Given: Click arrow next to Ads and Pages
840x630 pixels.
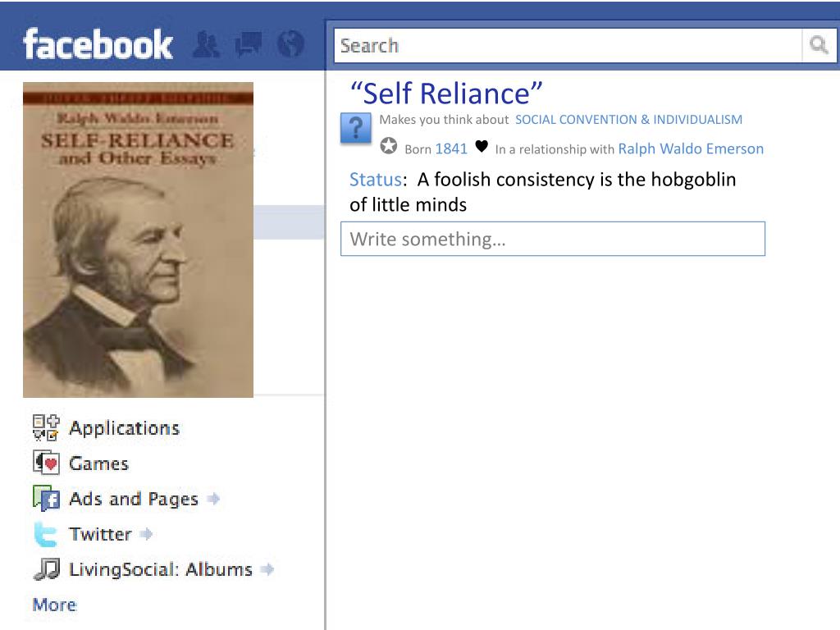Looking at the screenshot, I should click(214, 499).
